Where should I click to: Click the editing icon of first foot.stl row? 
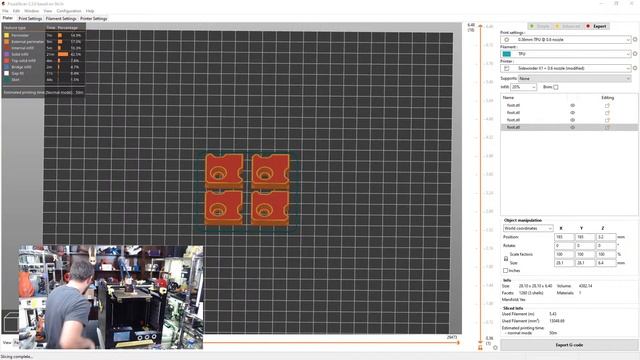607,105
